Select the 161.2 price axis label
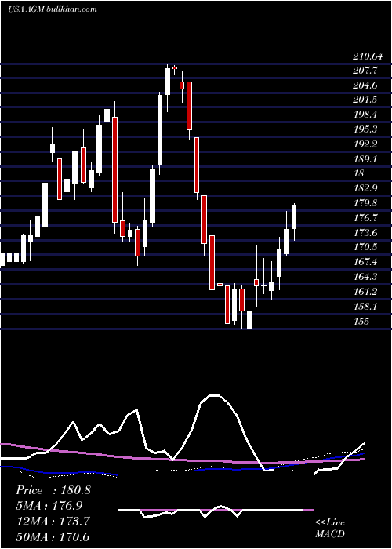 365,291
